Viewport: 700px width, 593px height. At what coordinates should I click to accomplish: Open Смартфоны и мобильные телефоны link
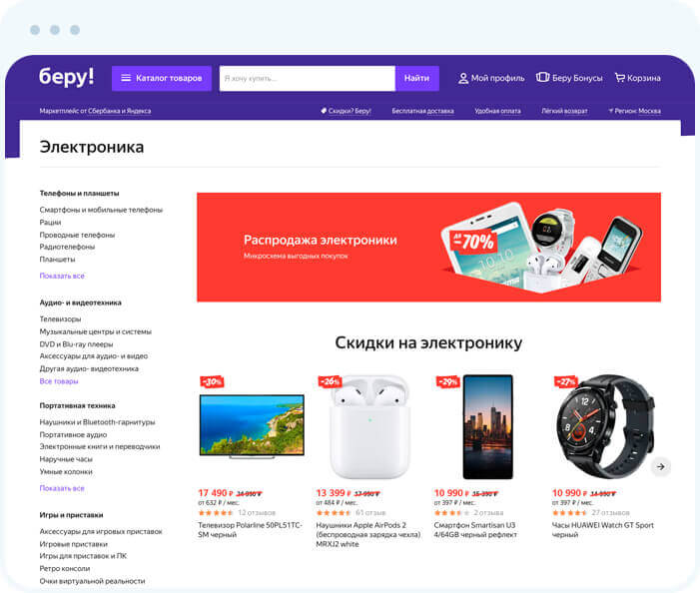(x=101, y=210)
